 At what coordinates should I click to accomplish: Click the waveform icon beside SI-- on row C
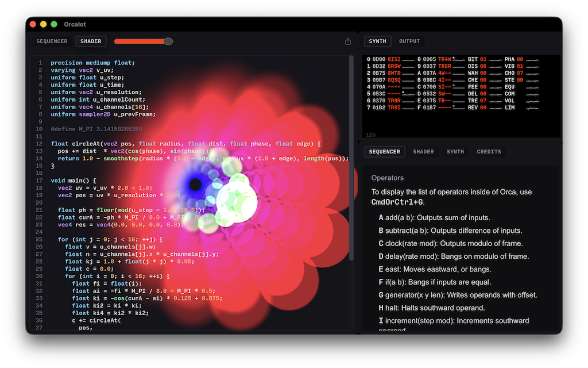(458, 87)
